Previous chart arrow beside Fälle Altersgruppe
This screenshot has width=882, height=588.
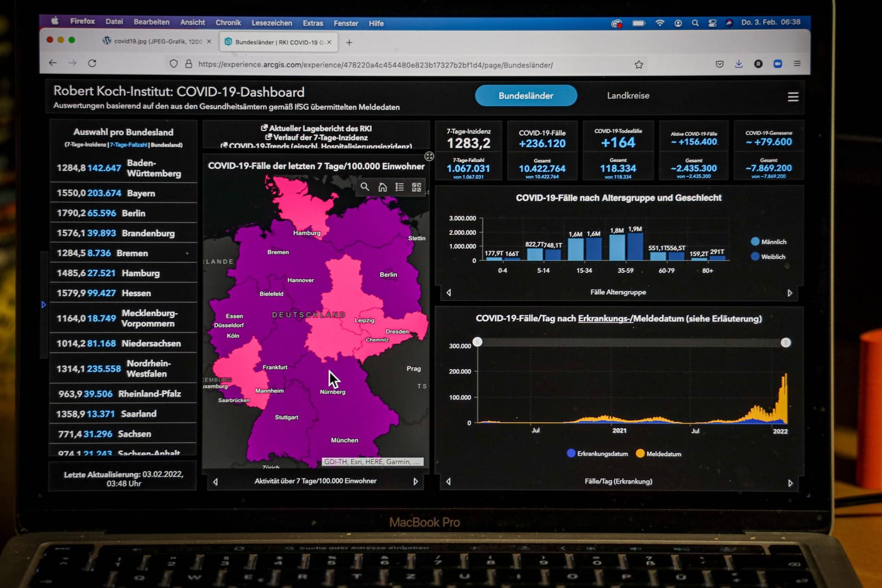point(449,293)
